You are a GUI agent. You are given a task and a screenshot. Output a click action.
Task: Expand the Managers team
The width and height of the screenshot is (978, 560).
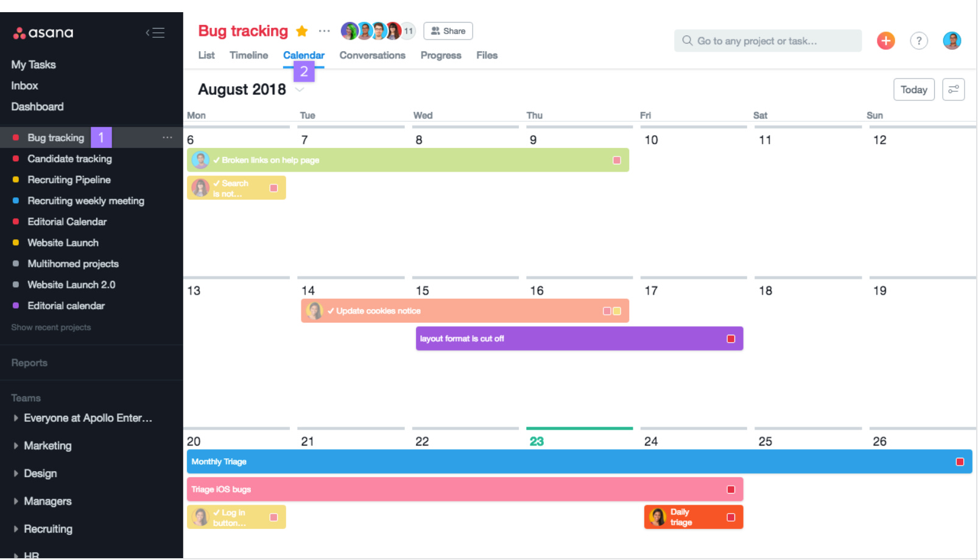pos(16,501)
